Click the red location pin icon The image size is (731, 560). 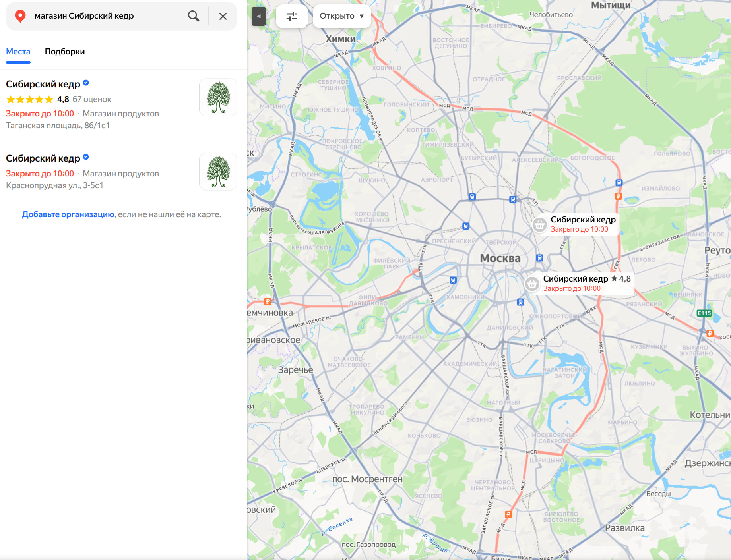tap(20, 16)
